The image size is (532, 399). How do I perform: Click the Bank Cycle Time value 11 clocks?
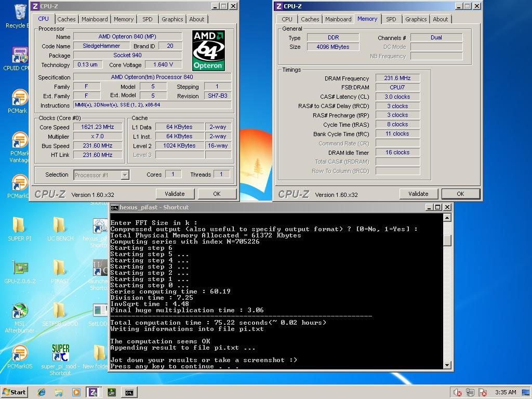click(397, 134)
